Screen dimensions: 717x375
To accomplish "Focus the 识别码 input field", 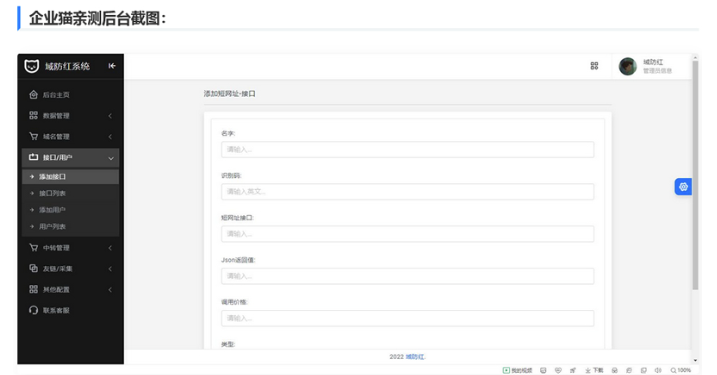I will click(407, 192).
